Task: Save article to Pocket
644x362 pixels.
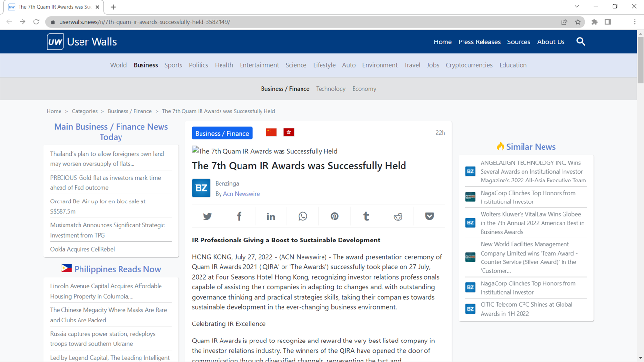Action: click(429, 216)
